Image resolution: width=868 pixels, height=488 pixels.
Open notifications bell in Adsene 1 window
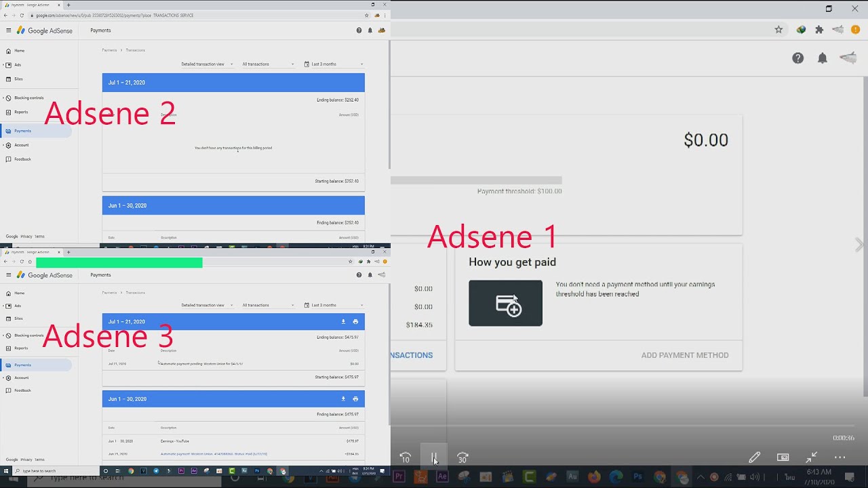tap(823, 58)
